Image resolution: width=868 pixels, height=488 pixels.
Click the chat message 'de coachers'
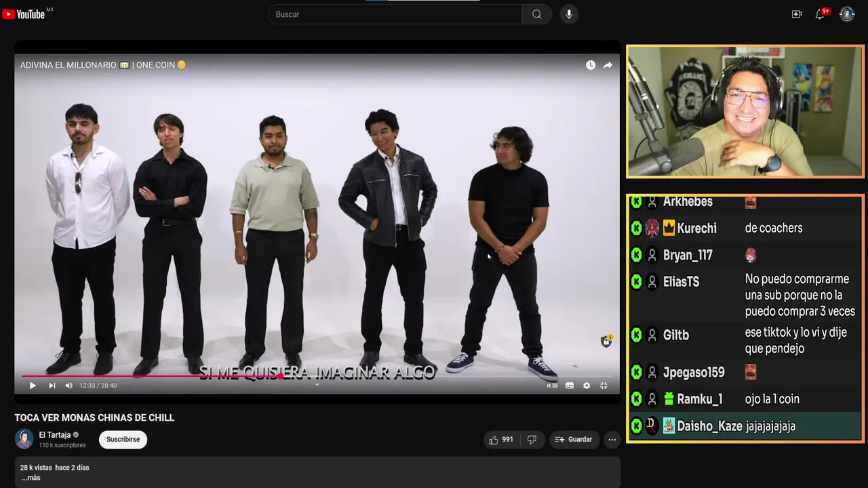774,228
